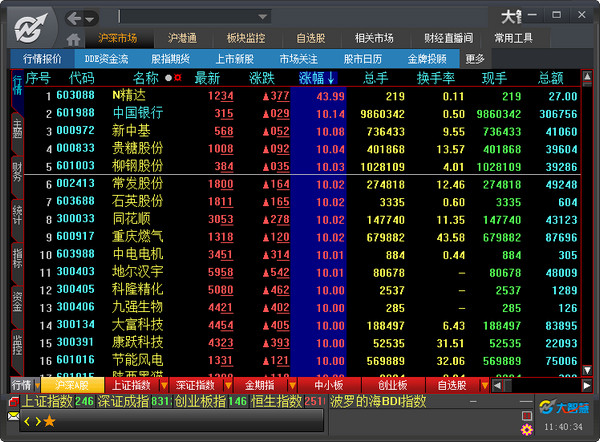Expand the search box dropdown arrow
This screenshot has height=442, width=600.
262,17
